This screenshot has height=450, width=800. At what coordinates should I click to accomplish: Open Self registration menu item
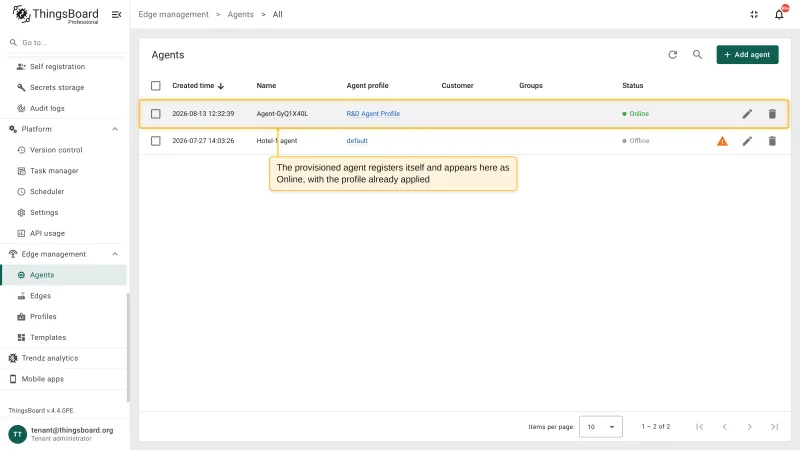[x=64, y=66]
